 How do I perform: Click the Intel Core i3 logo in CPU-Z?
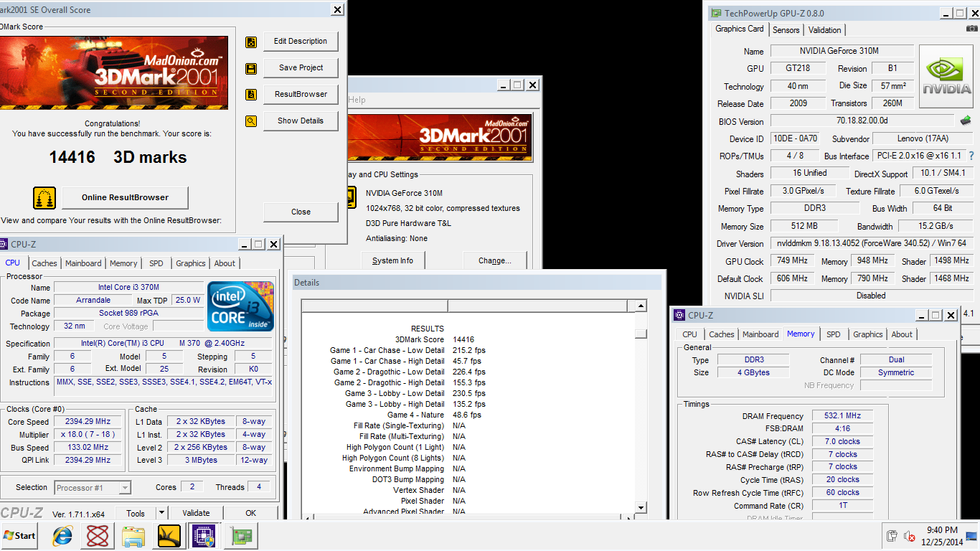(241, 306)
